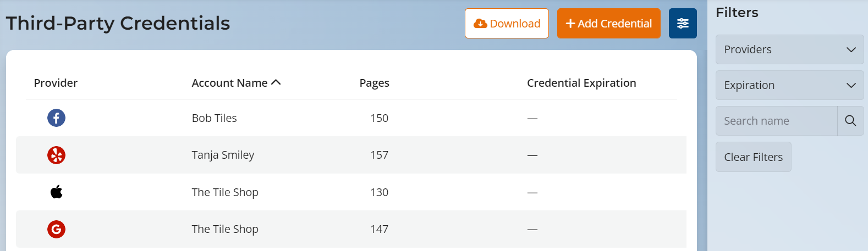Expand the Providers filter dropdown
868x251 pixels.
click(x=789, y=49)
